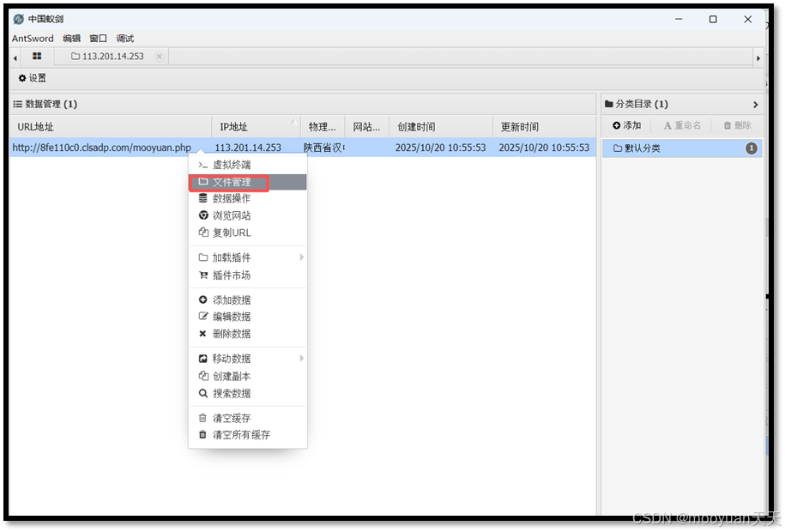Click the 数据管理 list icon
This screenshot has width=785, height=532.
17,104
